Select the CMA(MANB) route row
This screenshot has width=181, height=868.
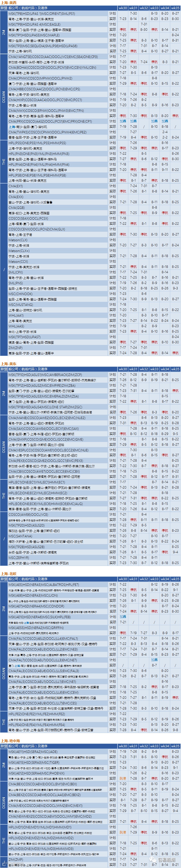pos(47,418)
